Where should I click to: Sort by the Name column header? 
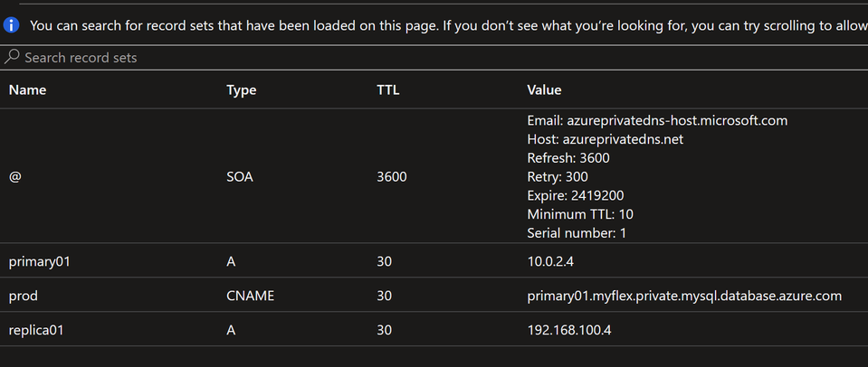point(28,90)
